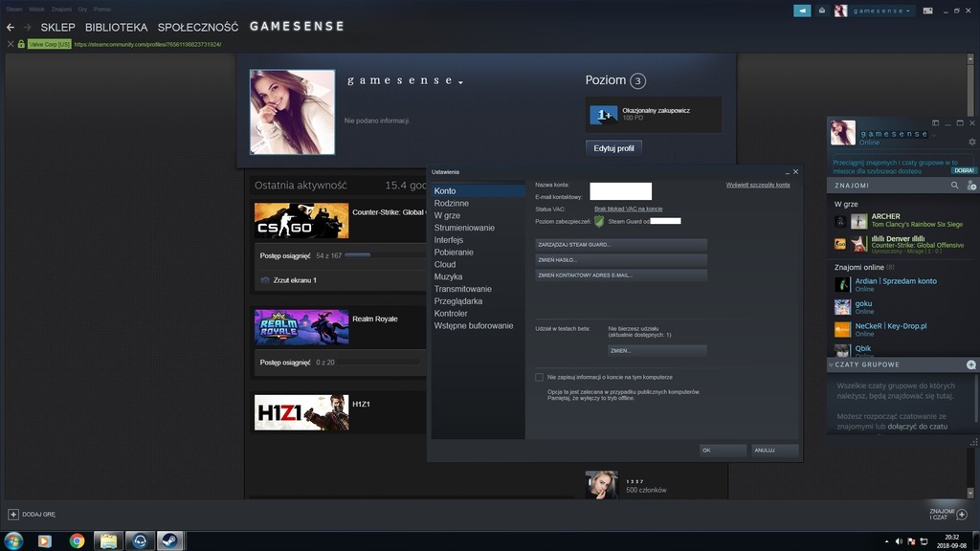Open Windows Media Player taskbar icon
Image resolution: width=980 pixels, height=551 pixels.
(x=44, y=540)
